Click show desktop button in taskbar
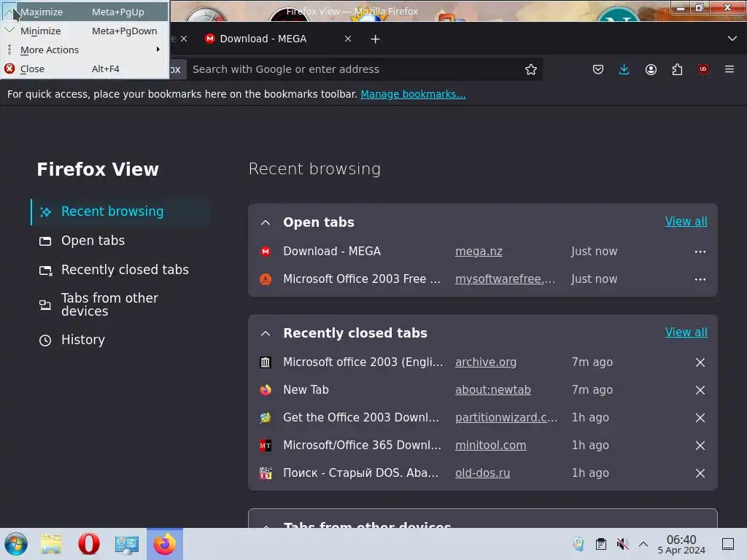Viewport: 747px width, 560px height. 728,544
